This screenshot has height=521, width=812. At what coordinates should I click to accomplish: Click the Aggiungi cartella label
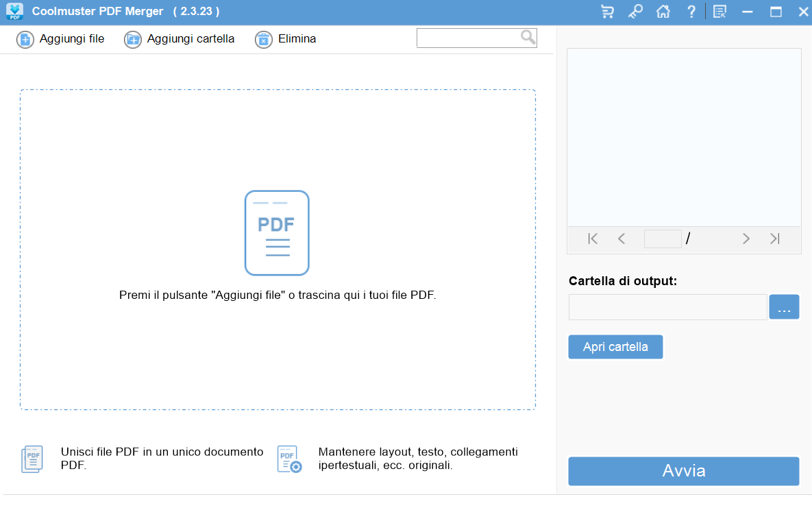pos(190,39)
